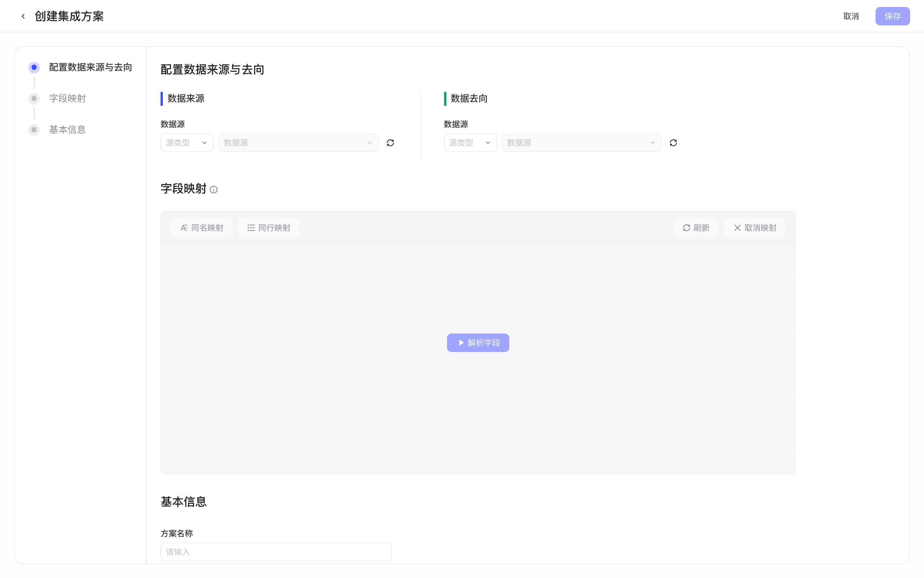Open the 源类型 dropdown under 数据来源

pos(187,142)
